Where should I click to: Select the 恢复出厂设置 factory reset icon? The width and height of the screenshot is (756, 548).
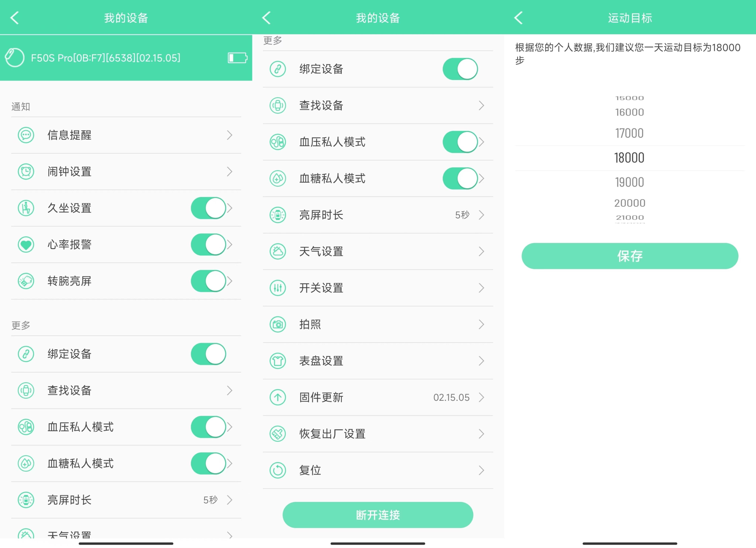tap(278, 434)
